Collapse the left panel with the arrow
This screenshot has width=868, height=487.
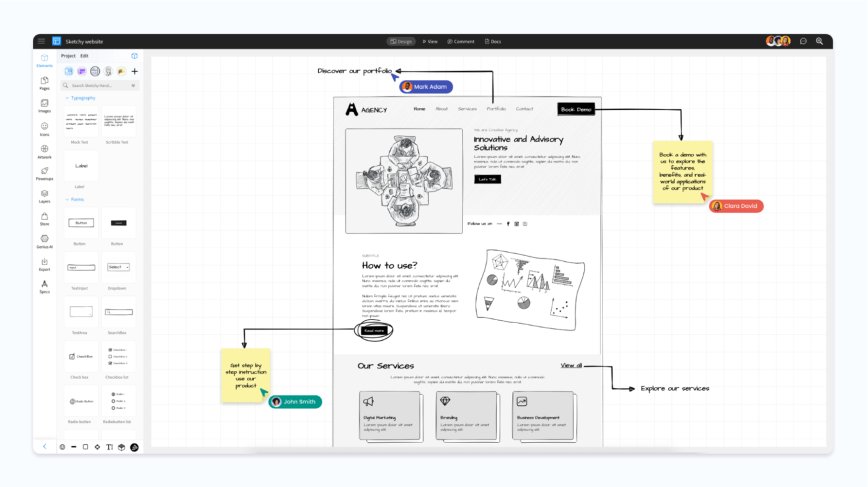pyautogui.click(x=45, y=447)
